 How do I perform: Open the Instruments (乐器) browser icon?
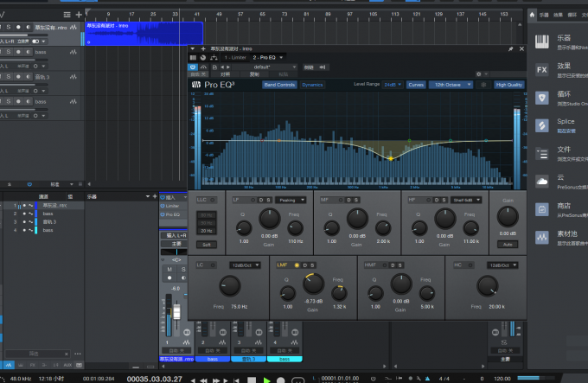542,41
